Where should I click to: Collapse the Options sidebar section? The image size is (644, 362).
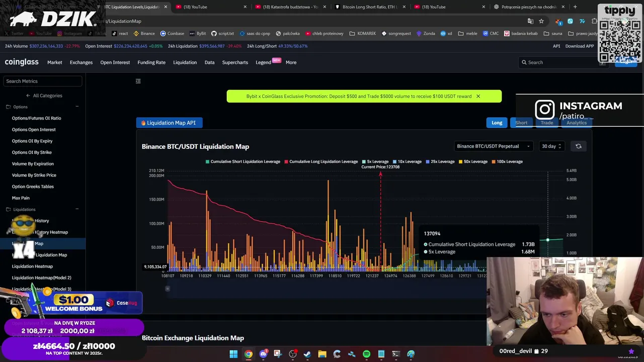pyautogui.click(x=77, y=107)
